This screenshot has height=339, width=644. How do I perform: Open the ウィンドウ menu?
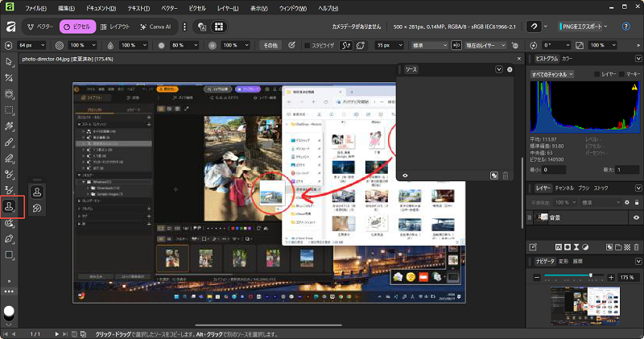pos(293,8)
